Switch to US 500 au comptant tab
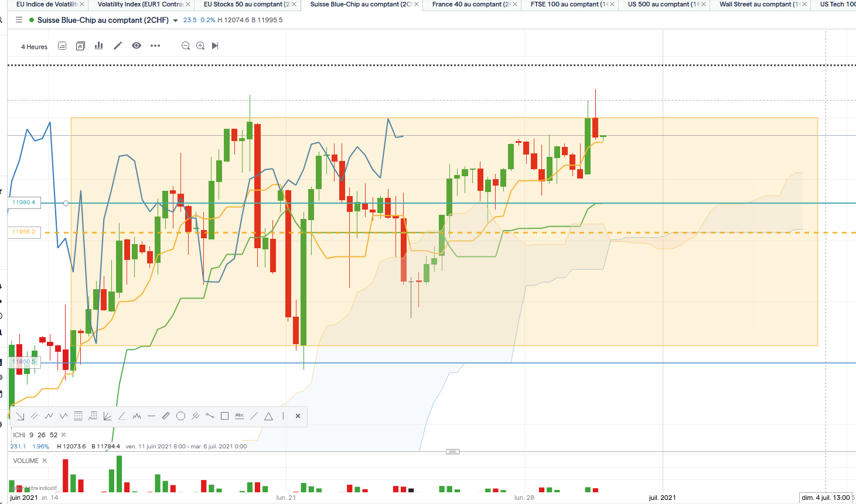Image resolution: width=856 pixels, height=504 pixels. tap(664, 4)
